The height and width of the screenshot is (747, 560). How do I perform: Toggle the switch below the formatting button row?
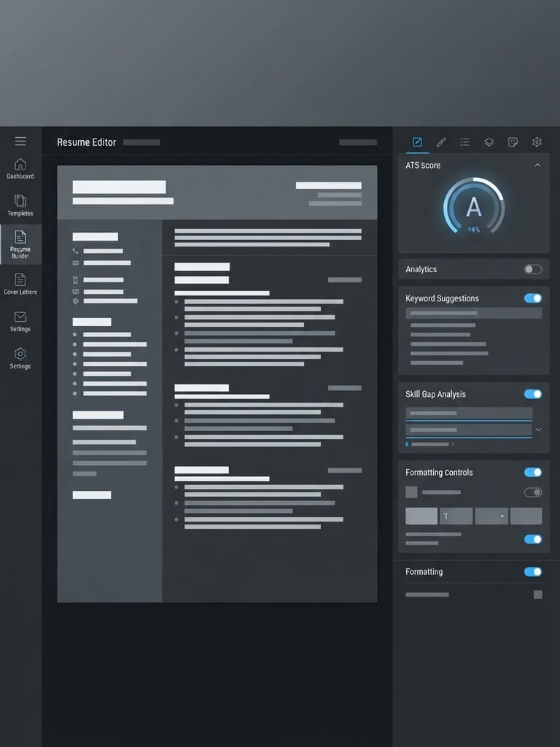(x=533, y=539)
